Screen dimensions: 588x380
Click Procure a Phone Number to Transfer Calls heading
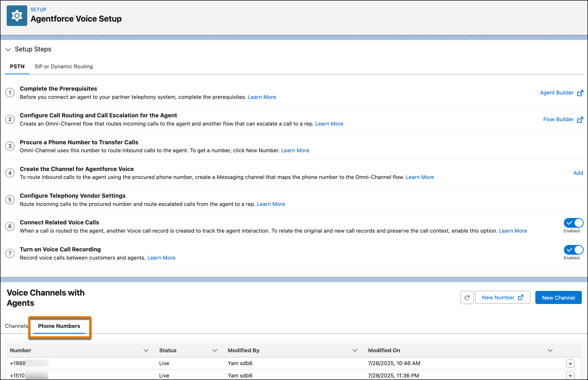[x=79, y=142]
